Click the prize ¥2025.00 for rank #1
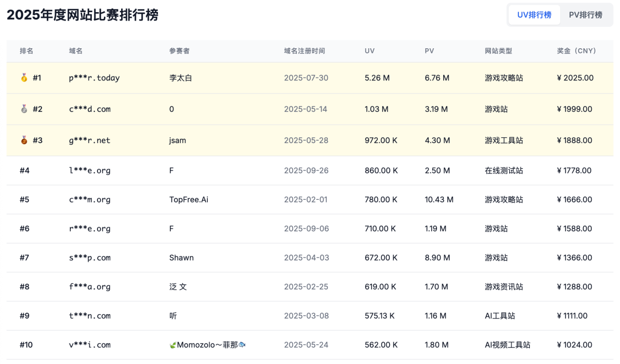The height and width of the screenshot is (364, 620). tap(575, 78)
